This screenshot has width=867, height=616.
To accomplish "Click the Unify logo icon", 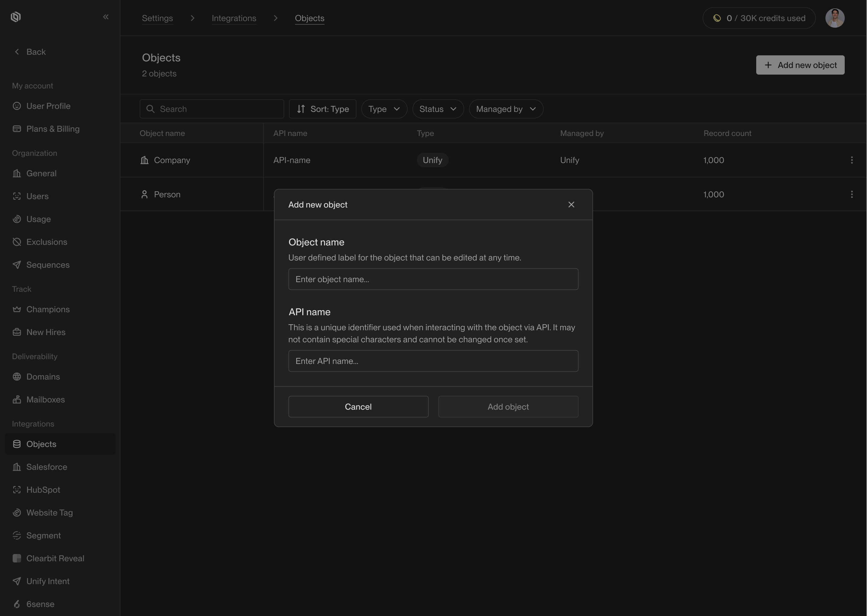I will coord(16,17).
